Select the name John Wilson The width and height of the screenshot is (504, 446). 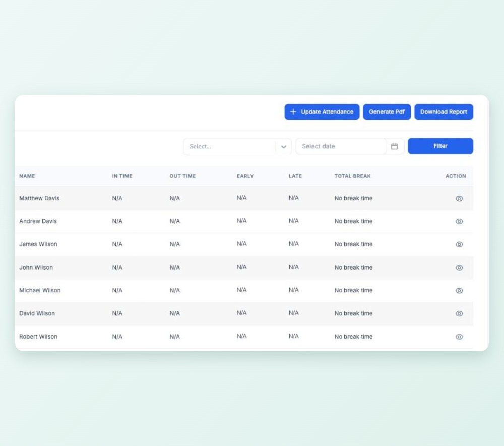(x=36, y=267)
